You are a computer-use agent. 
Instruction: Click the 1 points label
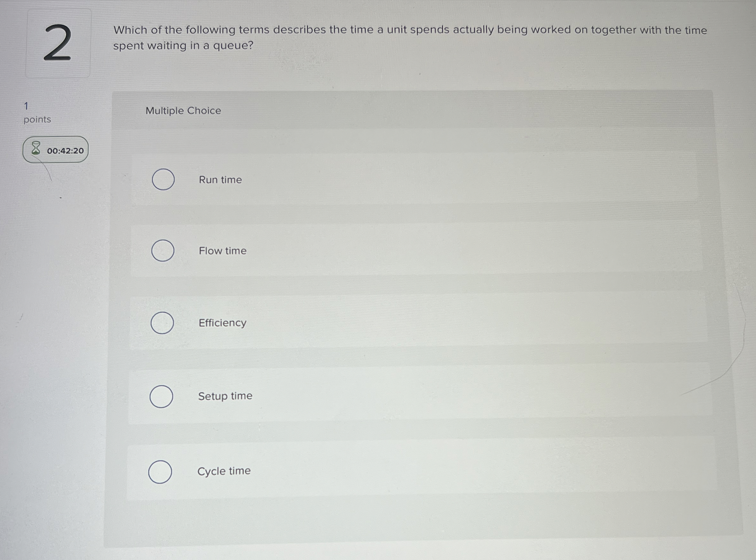coord(37,113)
